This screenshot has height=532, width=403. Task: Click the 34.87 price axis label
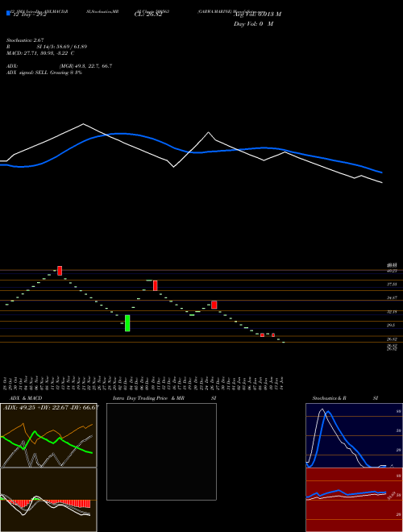pyautogui.click(x=392, y=298)
